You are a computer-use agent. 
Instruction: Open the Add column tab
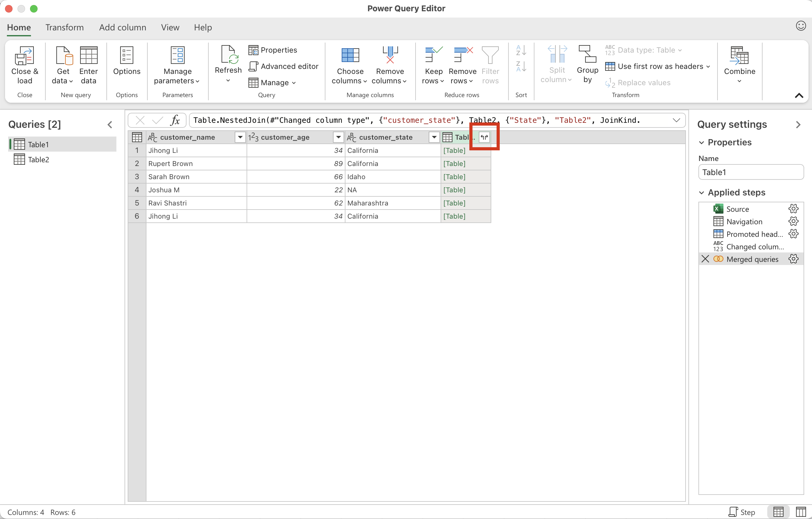click(x=122, y=27)
